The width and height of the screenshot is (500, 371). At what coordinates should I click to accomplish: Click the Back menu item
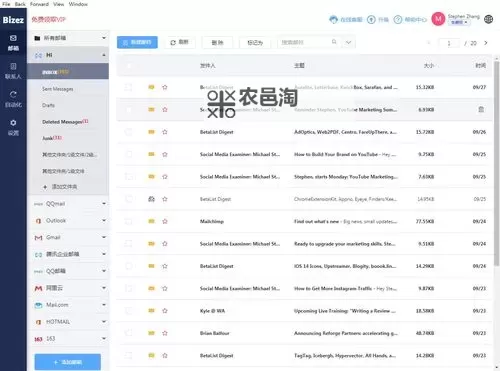click(x=20, y=4)
